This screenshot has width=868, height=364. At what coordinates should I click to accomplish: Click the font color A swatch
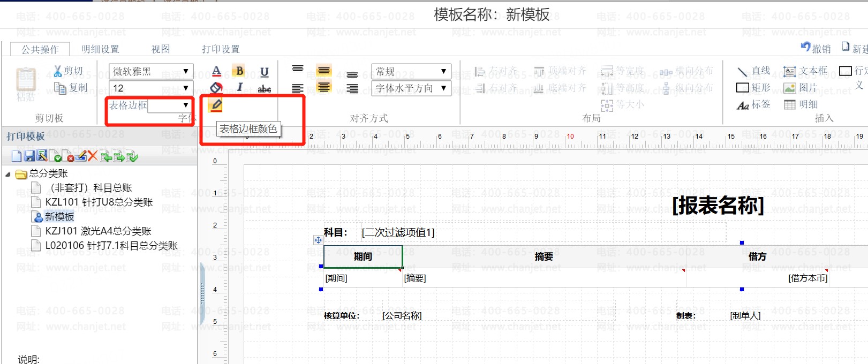point(216,71)
